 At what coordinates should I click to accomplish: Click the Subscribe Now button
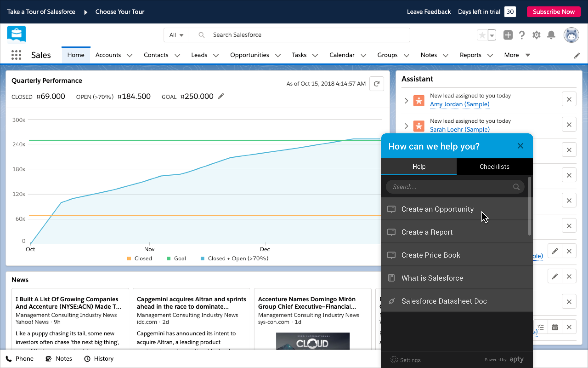(x=554, y=12)
